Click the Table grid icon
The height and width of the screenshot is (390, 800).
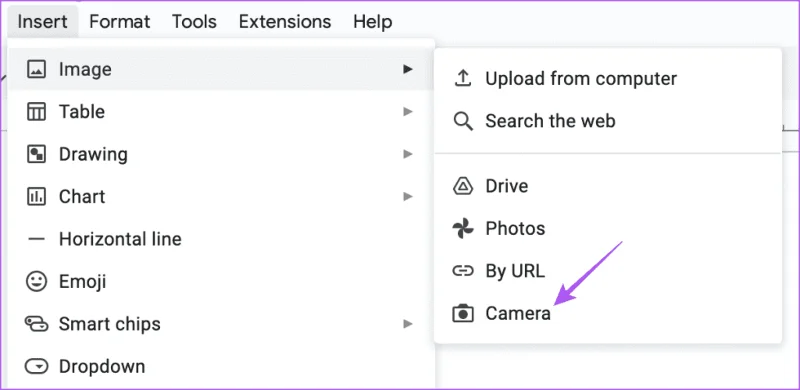coord(36,111)
